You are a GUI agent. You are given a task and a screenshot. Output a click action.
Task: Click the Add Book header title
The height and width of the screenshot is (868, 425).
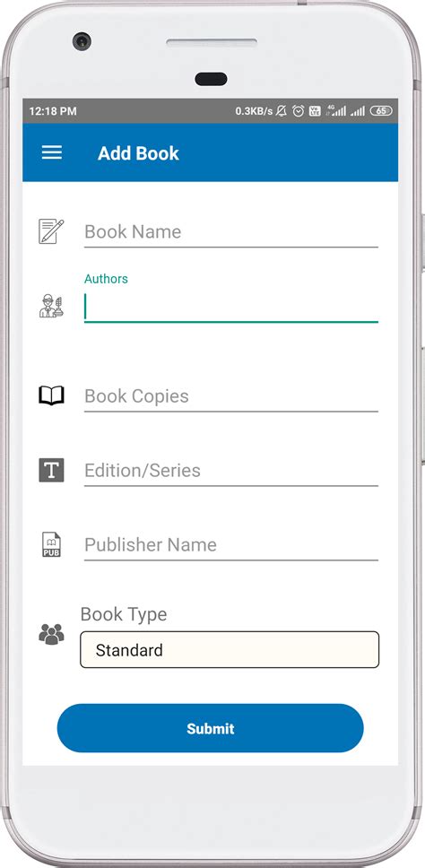138,153
